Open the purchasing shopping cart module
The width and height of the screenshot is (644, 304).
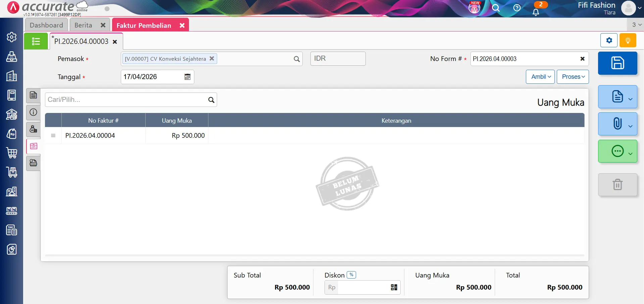coord(12,153)
